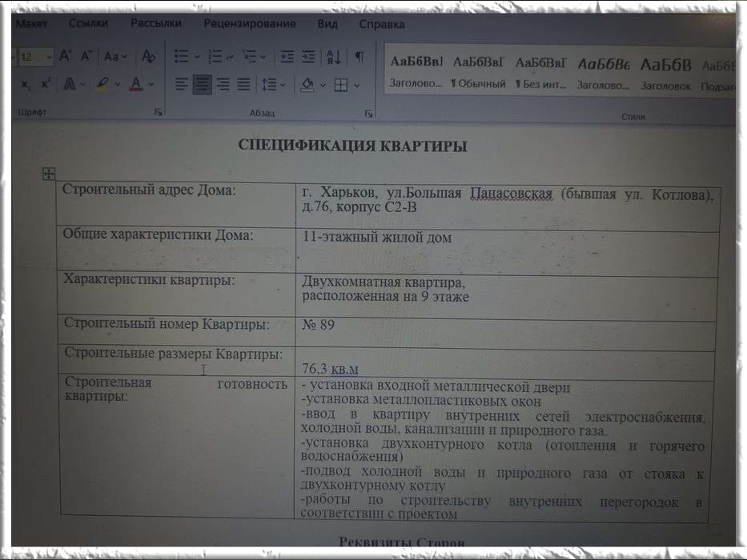Apply the Обычный style
747x560 pixels.
click(x=478, y=72)
